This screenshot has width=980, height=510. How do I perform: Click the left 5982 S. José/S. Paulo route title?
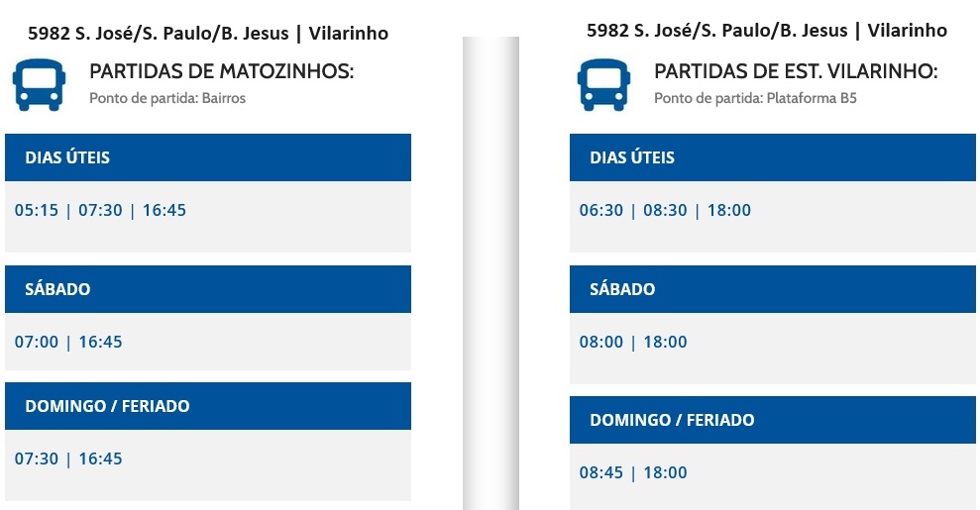pos(208,33)
